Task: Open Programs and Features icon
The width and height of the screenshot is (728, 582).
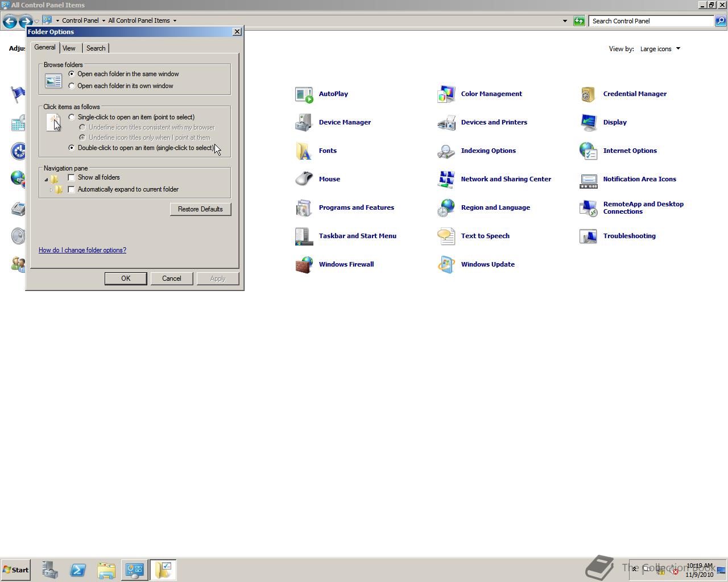Action: pyautogui.click(x=304, y=208)
